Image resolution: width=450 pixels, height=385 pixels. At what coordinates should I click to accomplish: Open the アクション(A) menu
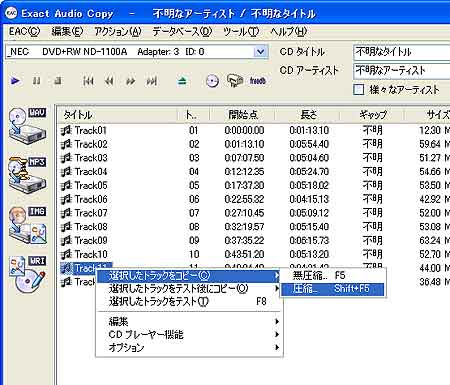tap(118, 31)
